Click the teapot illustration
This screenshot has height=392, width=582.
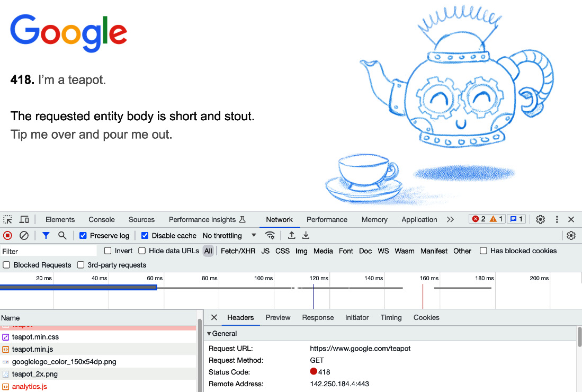pyautogui.click(x=457, y=77)
